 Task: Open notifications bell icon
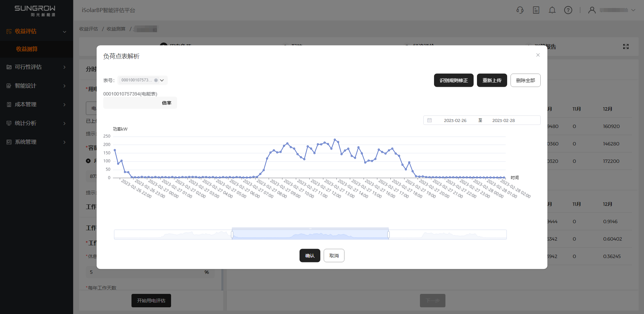coord(552,10)
